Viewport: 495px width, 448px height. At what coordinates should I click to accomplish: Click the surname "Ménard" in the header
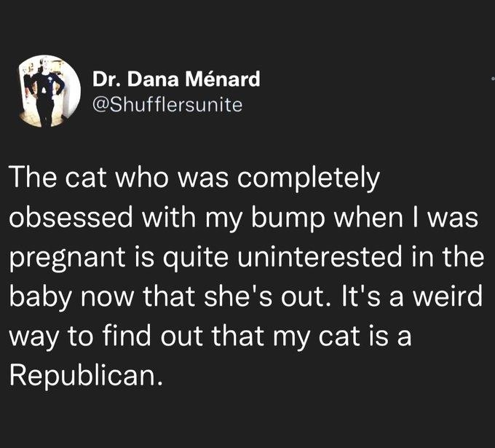pyautogui.click(x=226, y=79)
